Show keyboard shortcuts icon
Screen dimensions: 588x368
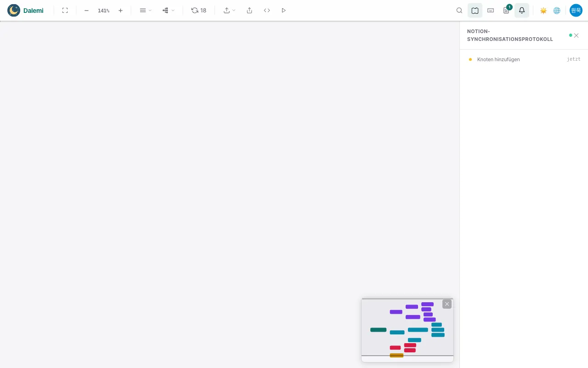pyautogui.click(x=491, y=10)
